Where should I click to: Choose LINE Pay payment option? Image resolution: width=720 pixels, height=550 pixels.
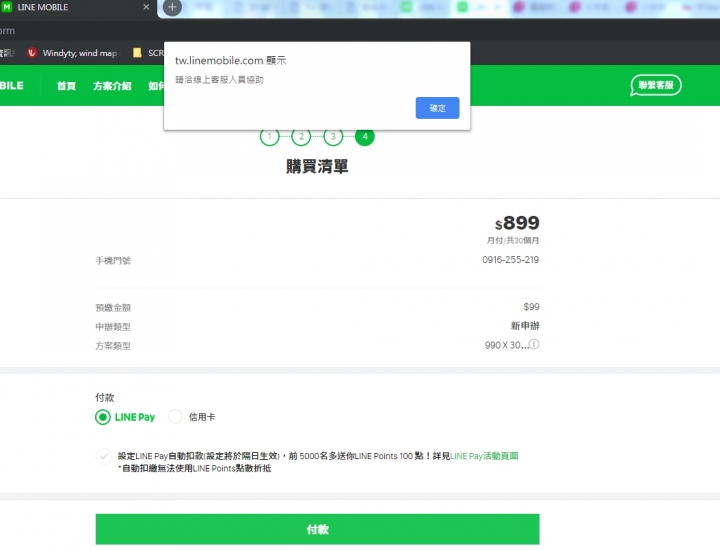(x=103, y=417)
